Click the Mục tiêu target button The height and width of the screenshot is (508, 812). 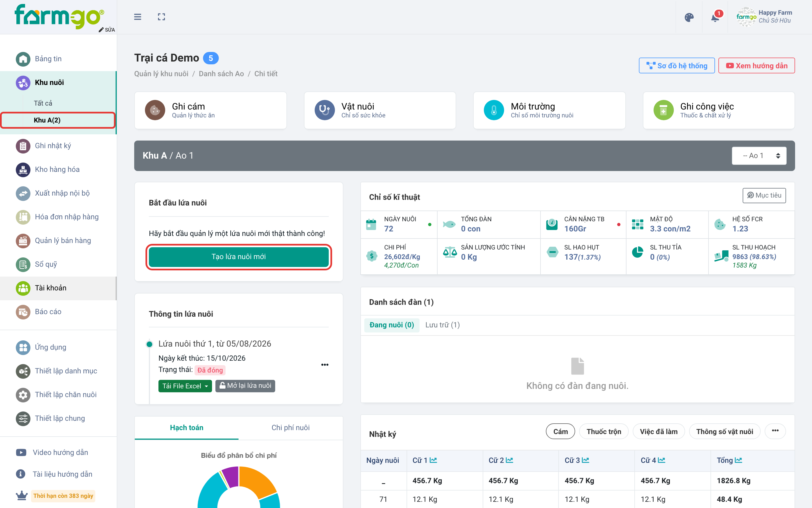pos(764,196)
